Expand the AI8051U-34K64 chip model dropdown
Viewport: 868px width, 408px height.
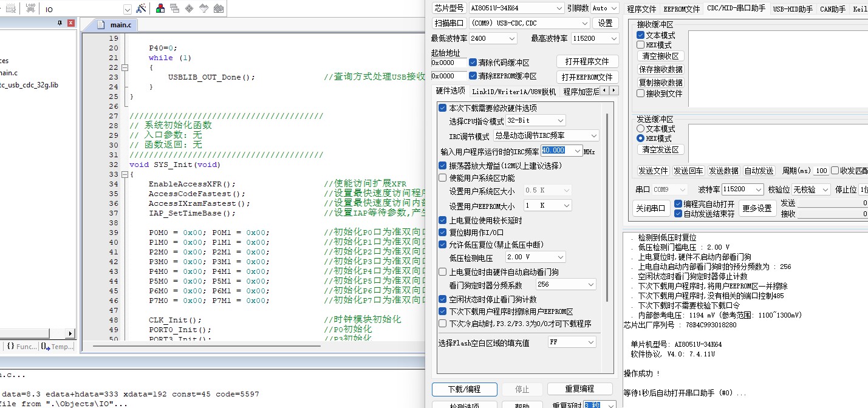pyautogui.click(x=559, y=8)
